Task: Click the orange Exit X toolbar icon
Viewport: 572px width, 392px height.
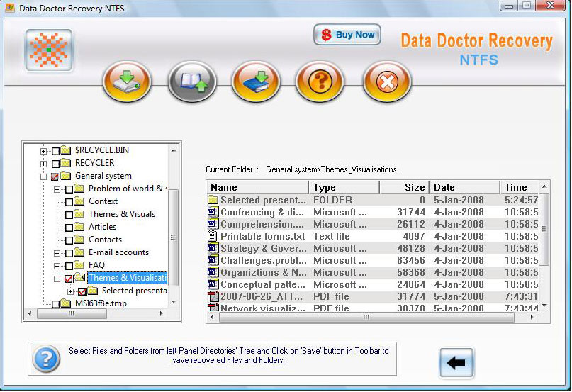Action: (387, 81)
